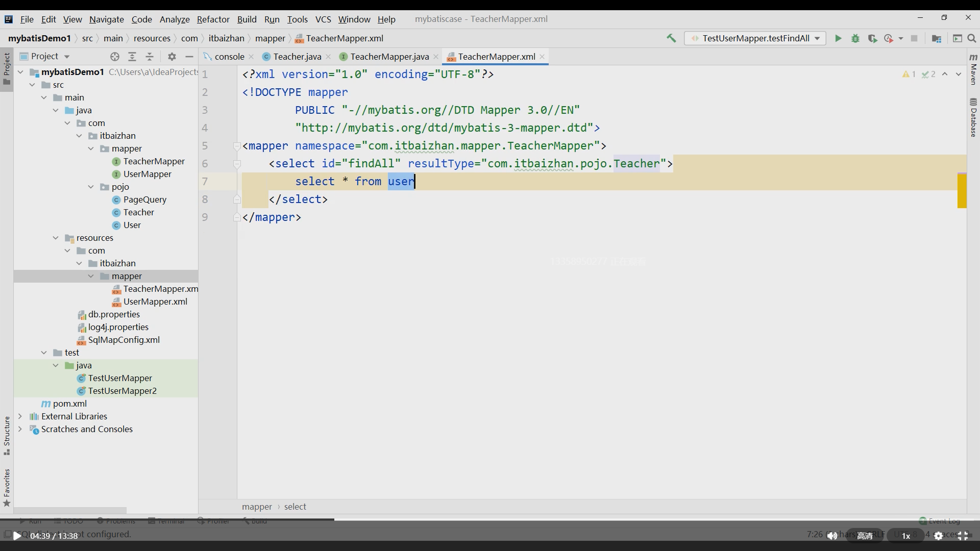Viewport: 980px width, 551px height.
Task: Collapse the mybatisDemo1 root node
Action: (20, 72)
